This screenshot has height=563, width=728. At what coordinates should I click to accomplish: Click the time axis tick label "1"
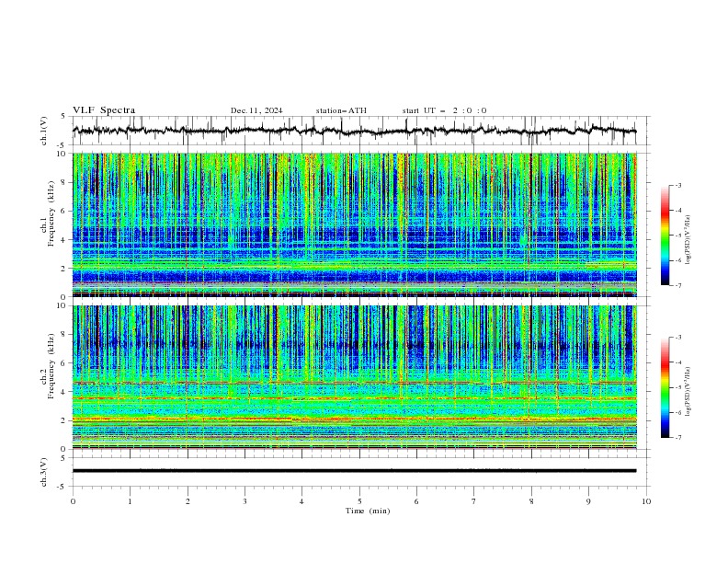[130, 501]
